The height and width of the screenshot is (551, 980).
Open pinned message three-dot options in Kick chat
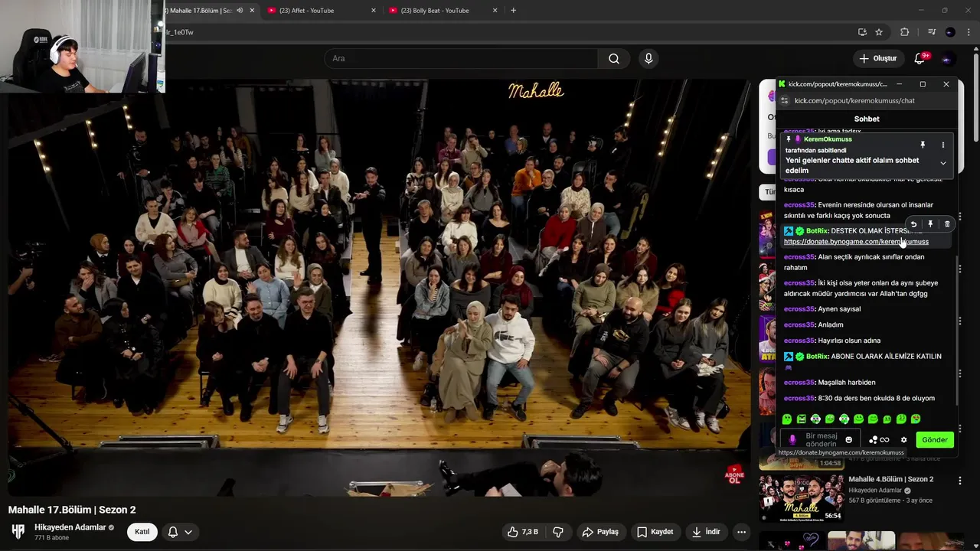tap(943, 145)
